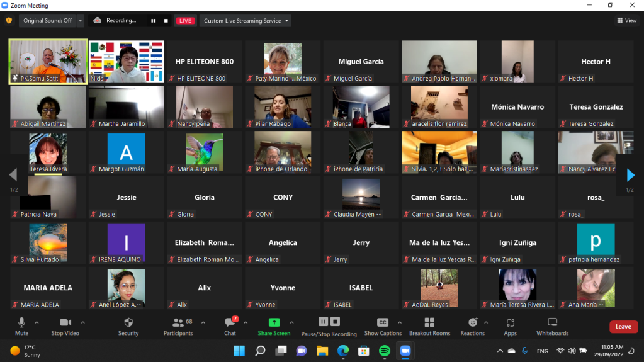Open the Security shield options
Image resolution: width=644 pixels, height=362 pixels.
pos(128,325)
